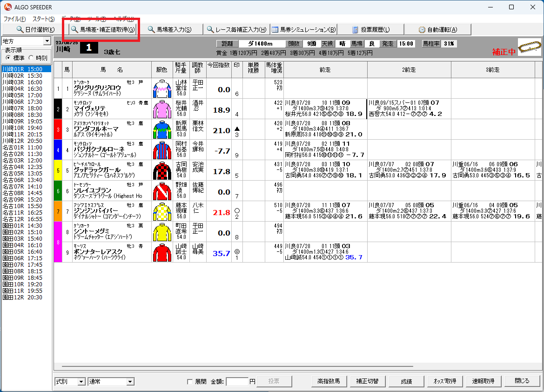
Task: Click yellow frame color cell number 5
Action: [58, 170]
